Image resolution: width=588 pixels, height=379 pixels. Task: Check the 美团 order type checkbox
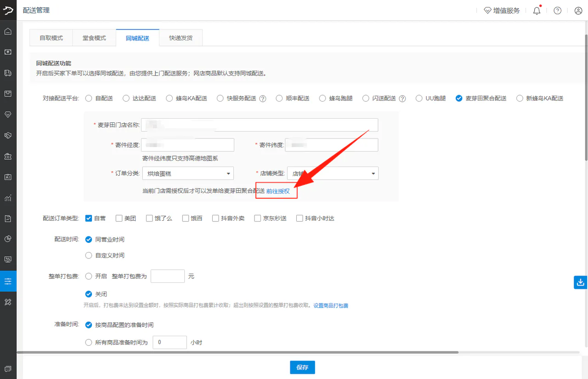[x=119, y=218]
